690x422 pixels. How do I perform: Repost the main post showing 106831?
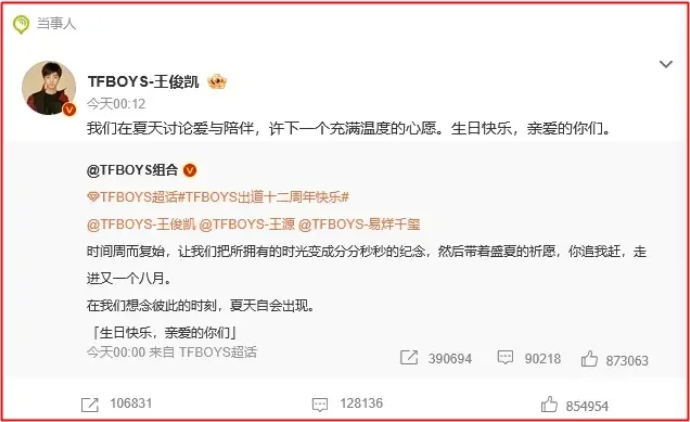pyautogui.click(x=117, y=404)
